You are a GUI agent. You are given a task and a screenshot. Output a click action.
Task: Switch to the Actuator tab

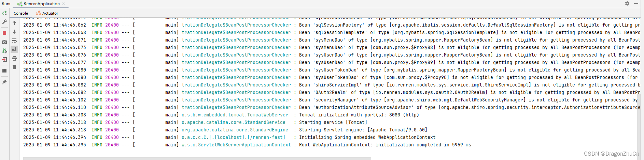47,13
